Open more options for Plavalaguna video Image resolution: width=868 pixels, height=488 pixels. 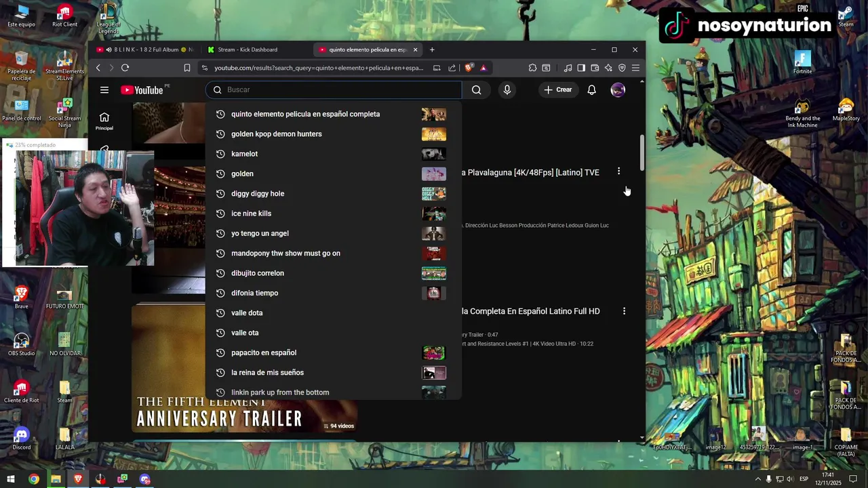pyautogui.click(x=618, y=171)
